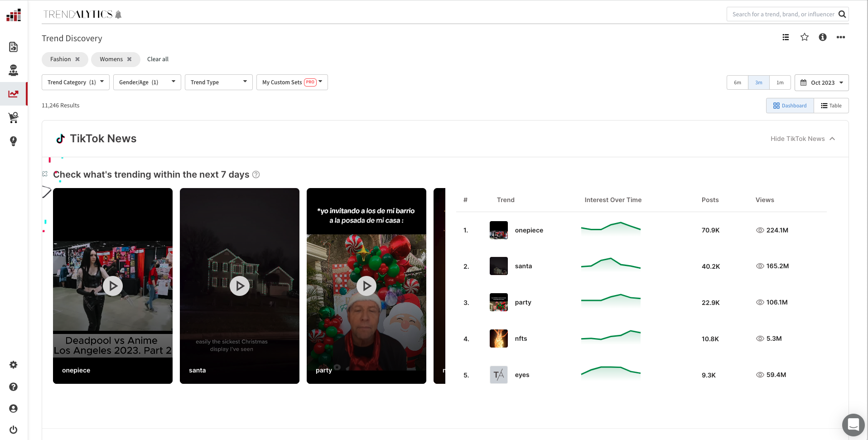Click the nfts trend thumbnail in table
This screenshot has width=868, height=440.
[499, 338]
